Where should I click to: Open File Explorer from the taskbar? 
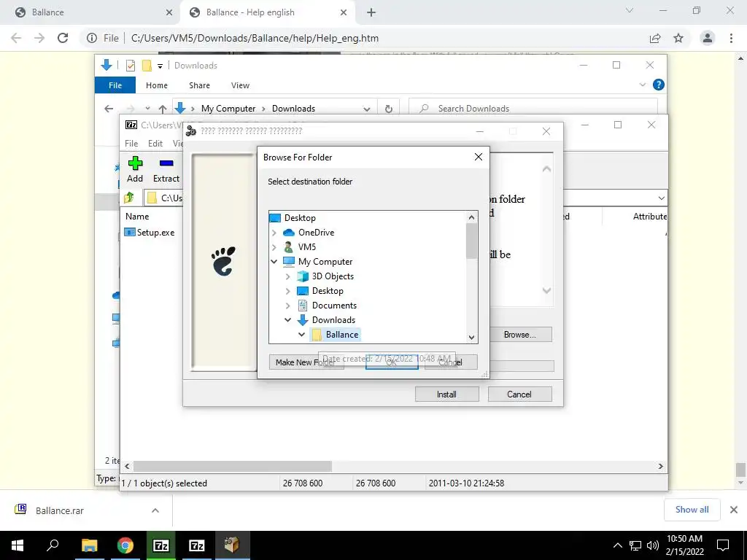pos(89,545)
